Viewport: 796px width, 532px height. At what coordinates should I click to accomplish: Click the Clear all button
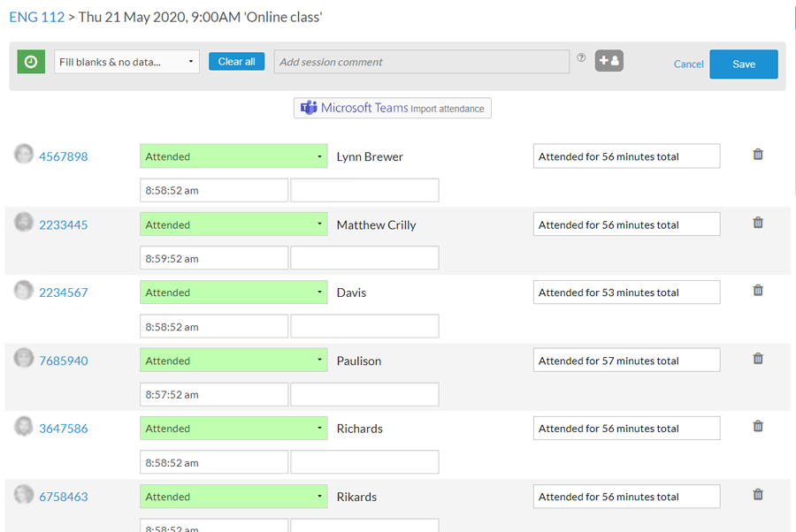(236, 61)
